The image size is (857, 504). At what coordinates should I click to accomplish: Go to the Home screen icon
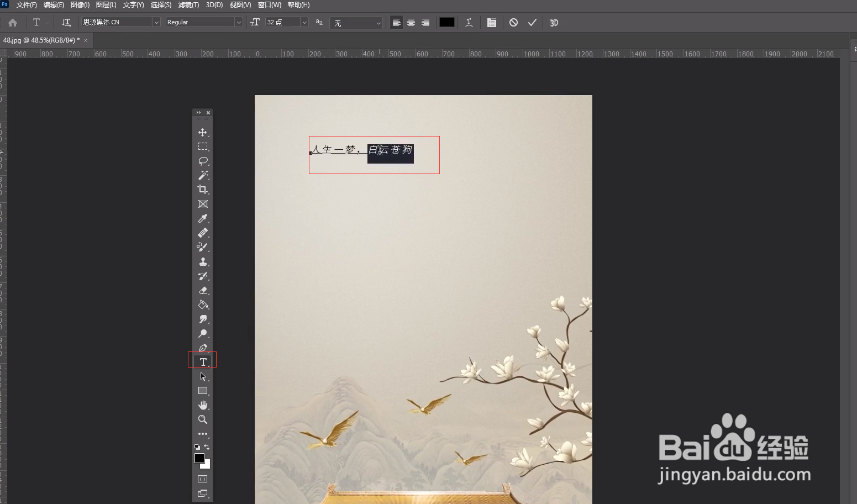(13, 23)
